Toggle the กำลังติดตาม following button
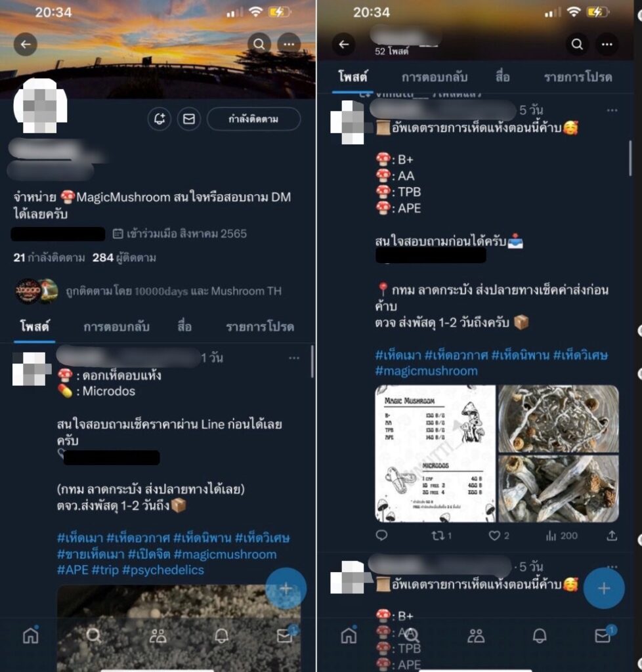The height and width of the screenshot is (672, 642). point(253,119)
